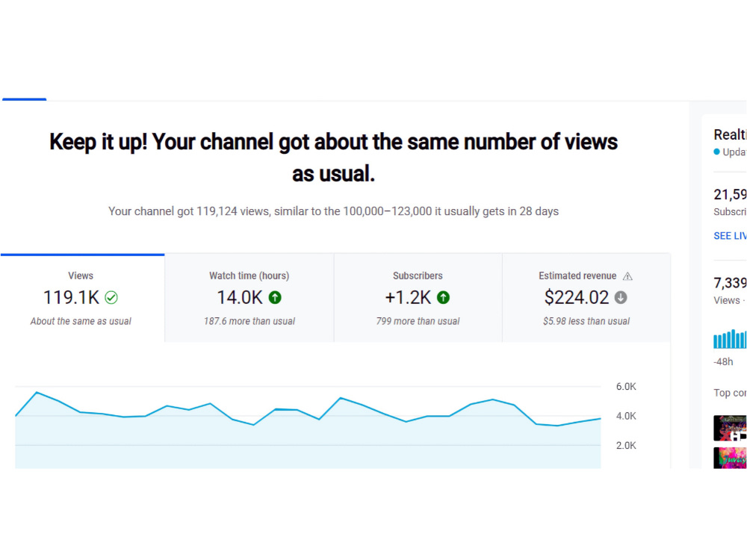Click the blue realtime update status dot
Image resolution: width=747 pixels, height=560 pixels.
point(716,152)
